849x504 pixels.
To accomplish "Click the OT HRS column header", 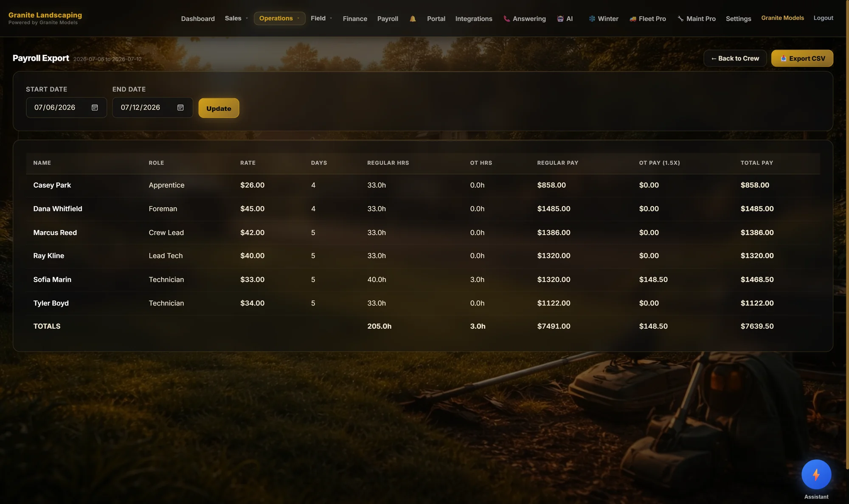I will pos(481,163).
